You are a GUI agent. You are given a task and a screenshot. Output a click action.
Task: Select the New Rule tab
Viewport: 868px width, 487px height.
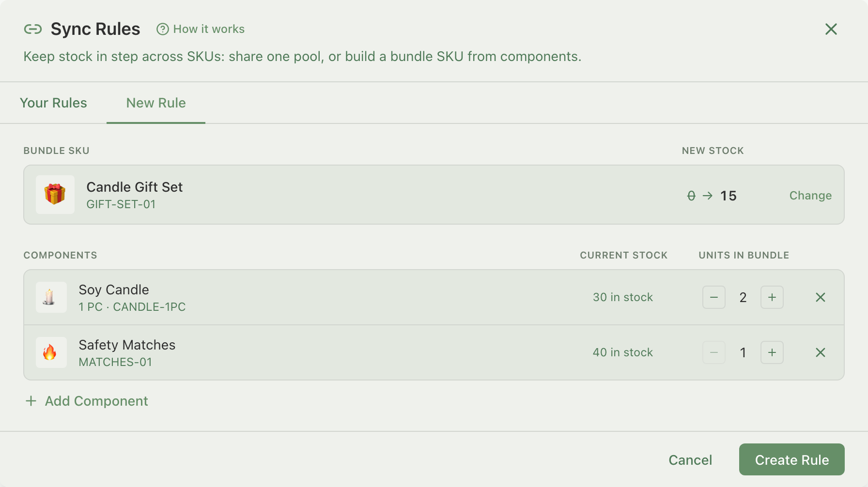click(156, 103)
